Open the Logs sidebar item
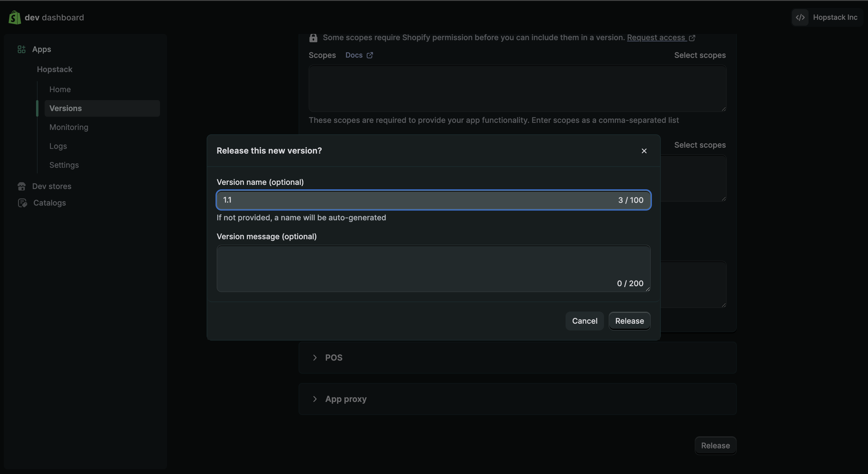The image size is (868, 474). [x=58, y=146]
